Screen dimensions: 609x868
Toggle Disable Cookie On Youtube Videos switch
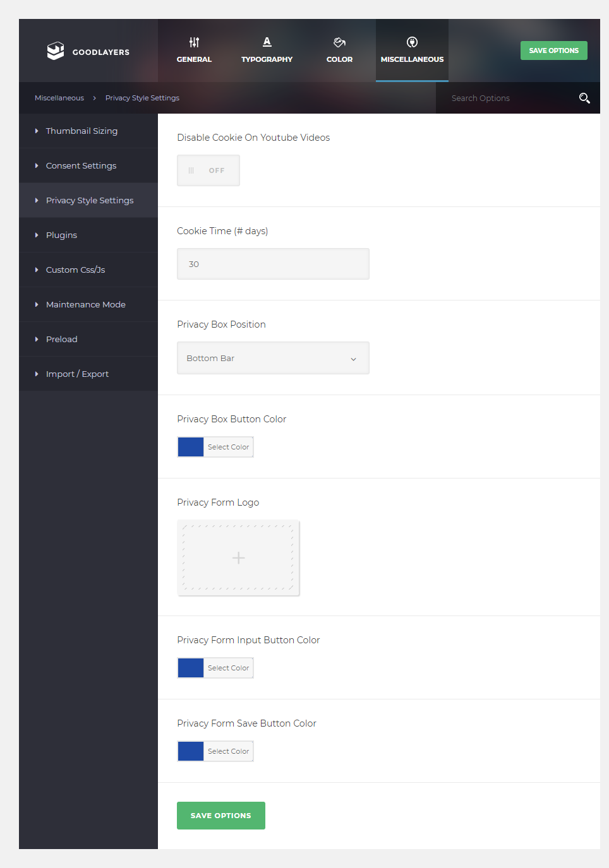(208, 170)
